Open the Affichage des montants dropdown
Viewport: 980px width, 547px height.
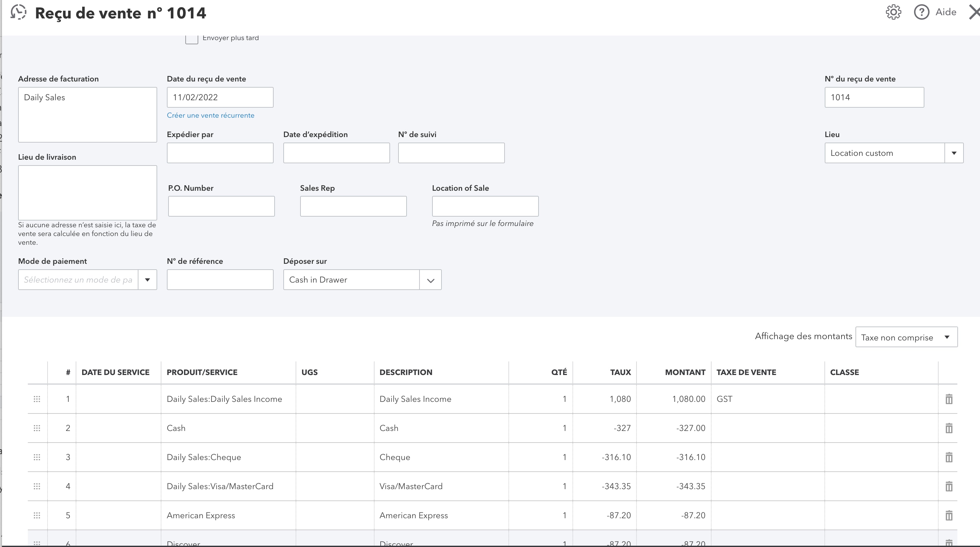point(906,337)
